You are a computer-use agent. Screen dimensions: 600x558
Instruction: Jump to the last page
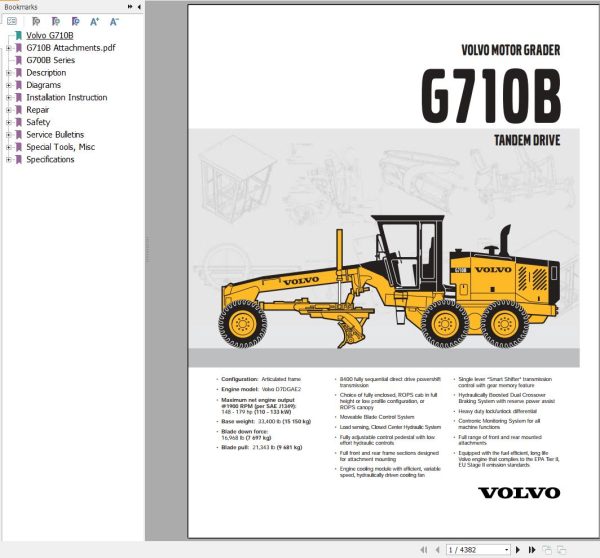tap(532, 550)
